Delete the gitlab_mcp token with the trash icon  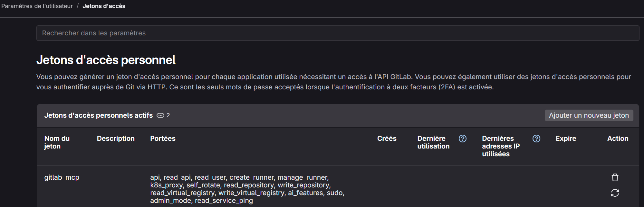[x=615, y=177]
